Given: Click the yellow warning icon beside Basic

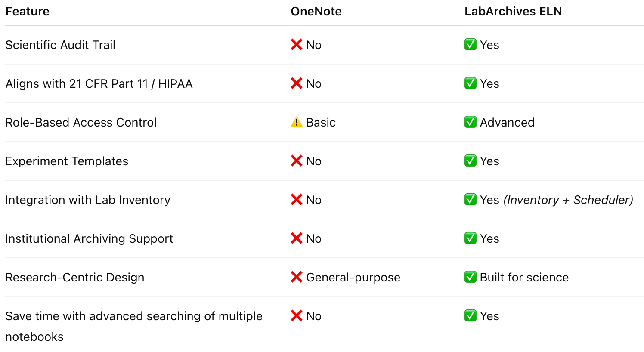Looking at the screenshot, I should tap(297, 122).
